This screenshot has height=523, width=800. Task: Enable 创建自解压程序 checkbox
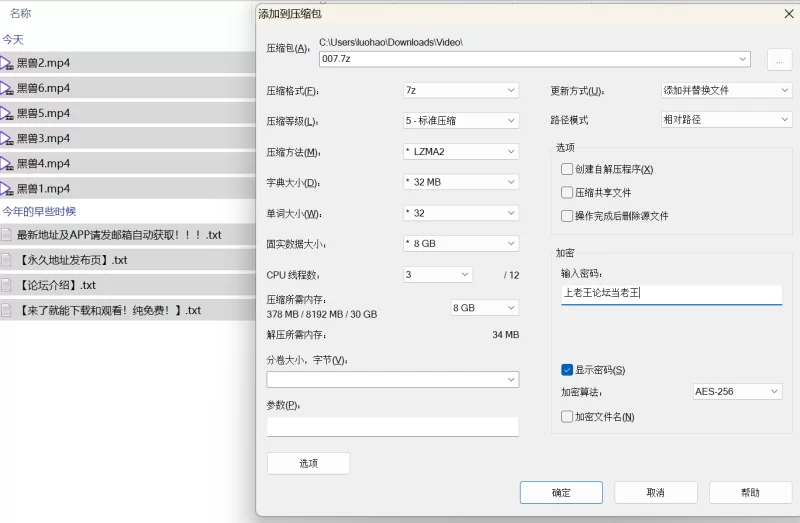[566, 169]
